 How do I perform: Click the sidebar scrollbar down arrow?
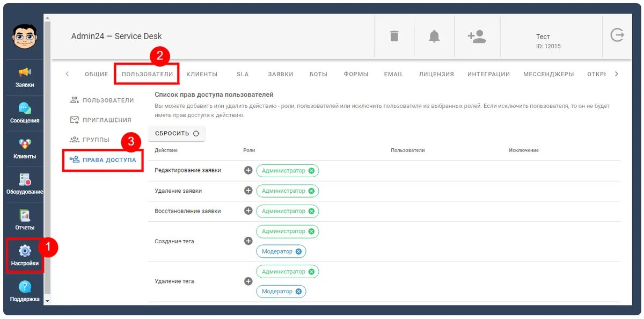pos(47,301)
